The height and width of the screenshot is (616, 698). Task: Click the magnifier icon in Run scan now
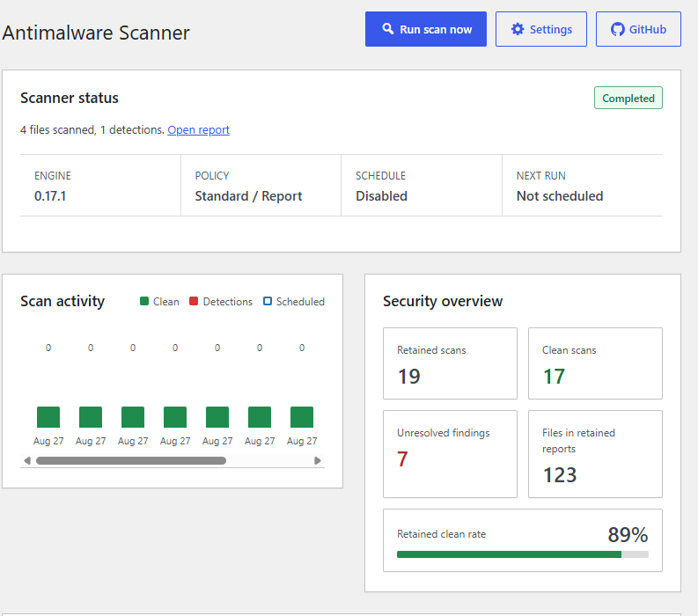click(387, 29)
